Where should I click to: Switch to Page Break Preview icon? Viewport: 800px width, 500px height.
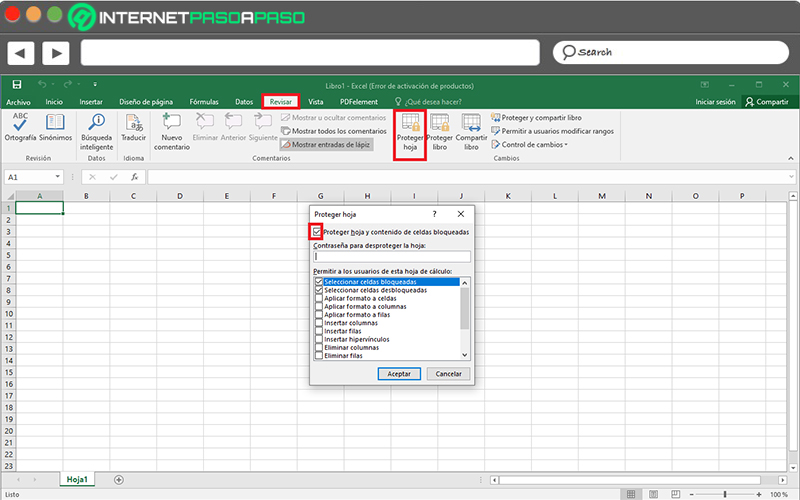[x=676, y=494]
